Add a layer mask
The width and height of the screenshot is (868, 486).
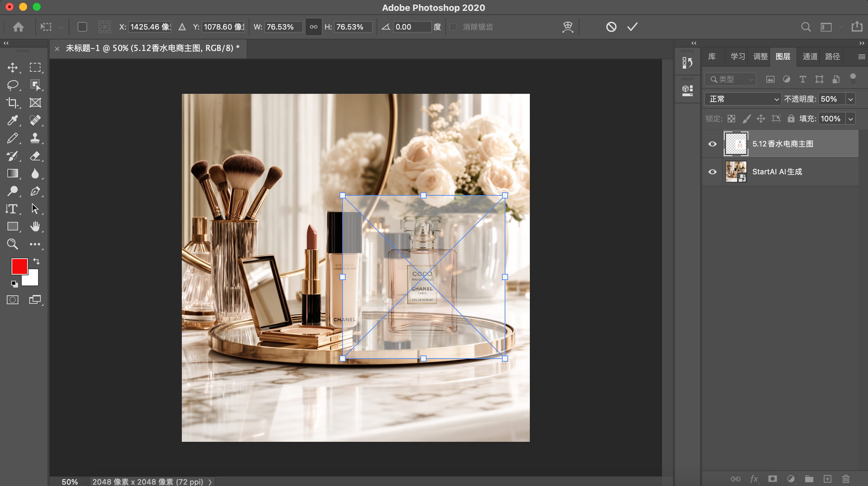(x=772, y=479)
